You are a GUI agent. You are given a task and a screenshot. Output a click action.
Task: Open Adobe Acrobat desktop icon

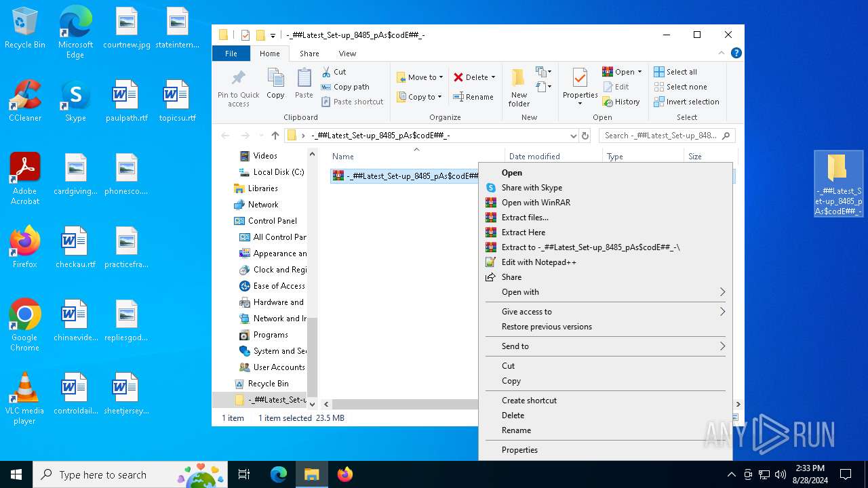click(25, 179)
